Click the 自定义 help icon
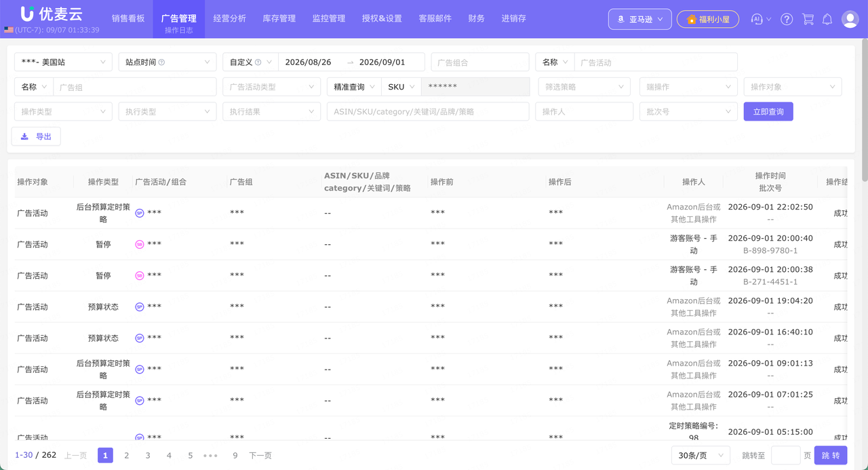Image resolution: width=868 pixels, height=470 pixels. 258,62
